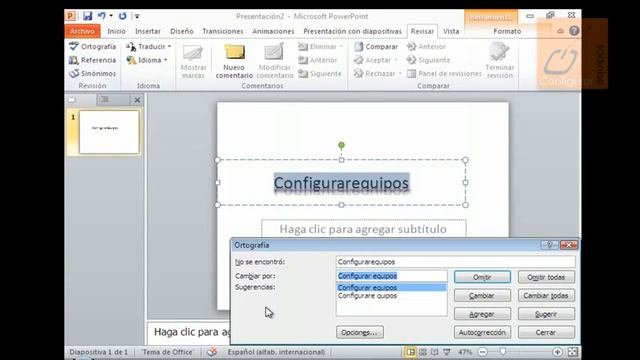Go to Anterior comment in Comentarios group
The image size is (640, 360).
(318, 60)
